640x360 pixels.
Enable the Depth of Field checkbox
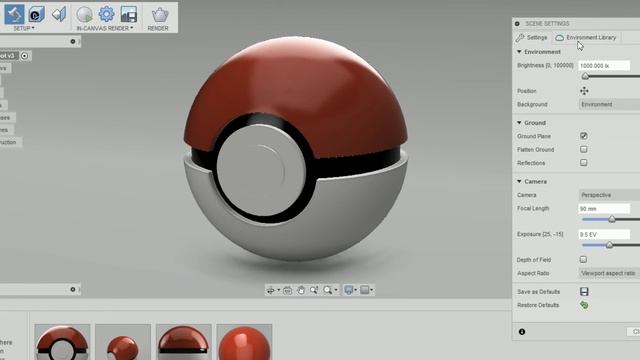[583, 259]
